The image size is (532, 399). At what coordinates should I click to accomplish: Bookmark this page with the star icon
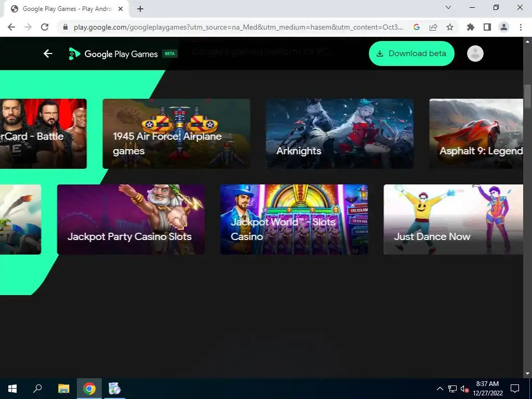pyautogui.click(x=450, y=27)
